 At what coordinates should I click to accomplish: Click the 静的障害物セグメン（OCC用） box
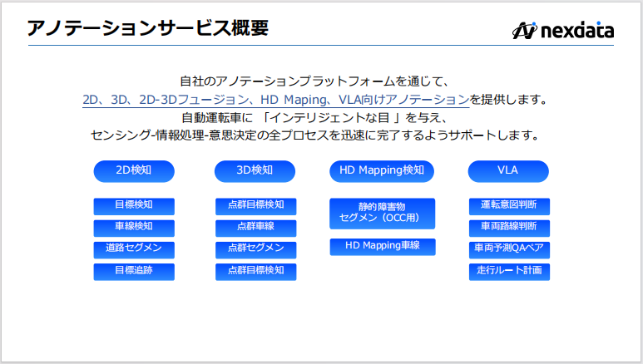(x=382, y=213)
